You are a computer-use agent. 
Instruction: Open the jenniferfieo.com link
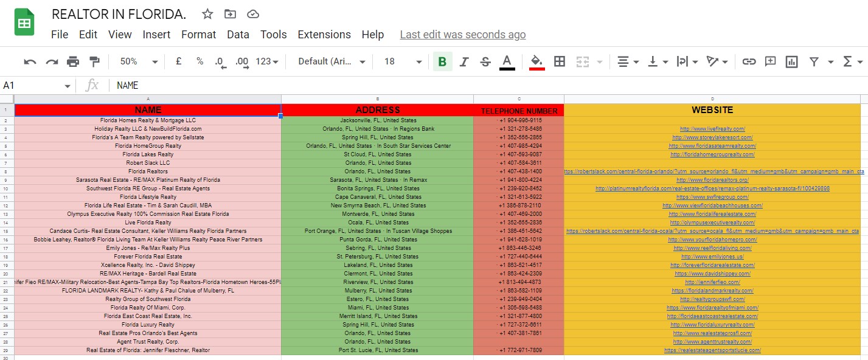712,282
